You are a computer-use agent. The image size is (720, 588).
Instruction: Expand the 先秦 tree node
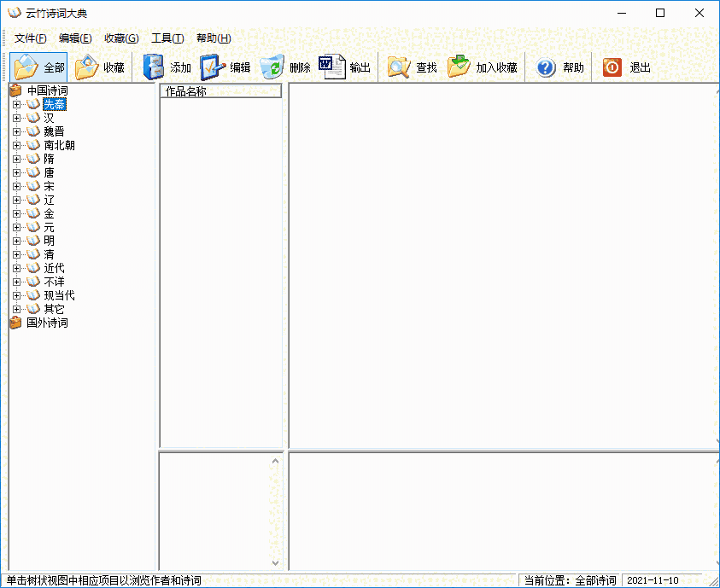16,104
